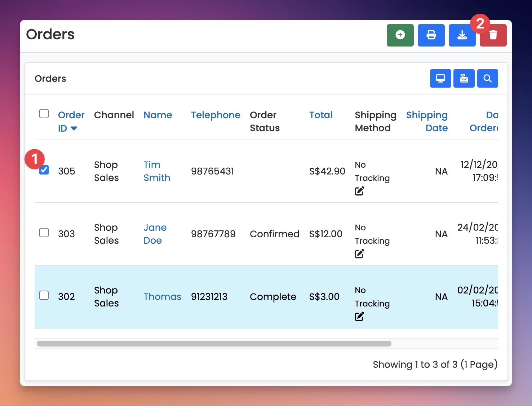
Task: Download orders using the download icon
Action: (462, 35)
